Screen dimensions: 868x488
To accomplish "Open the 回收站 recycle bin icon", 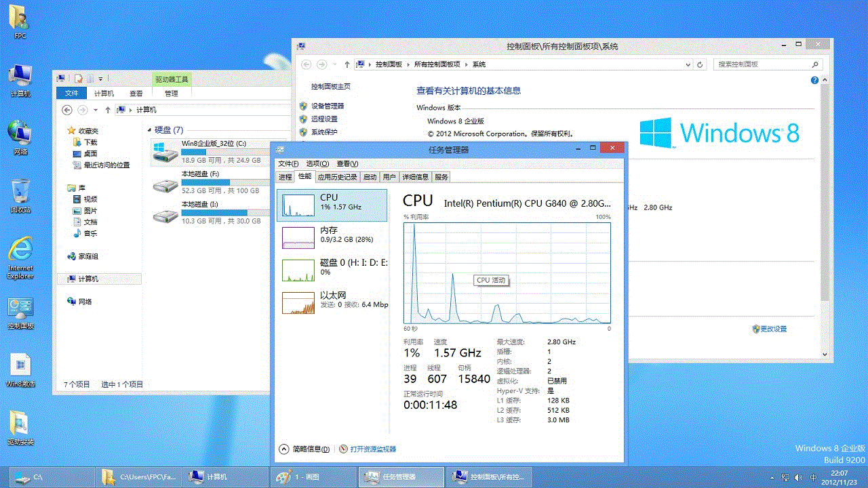I will coord(20,196).
